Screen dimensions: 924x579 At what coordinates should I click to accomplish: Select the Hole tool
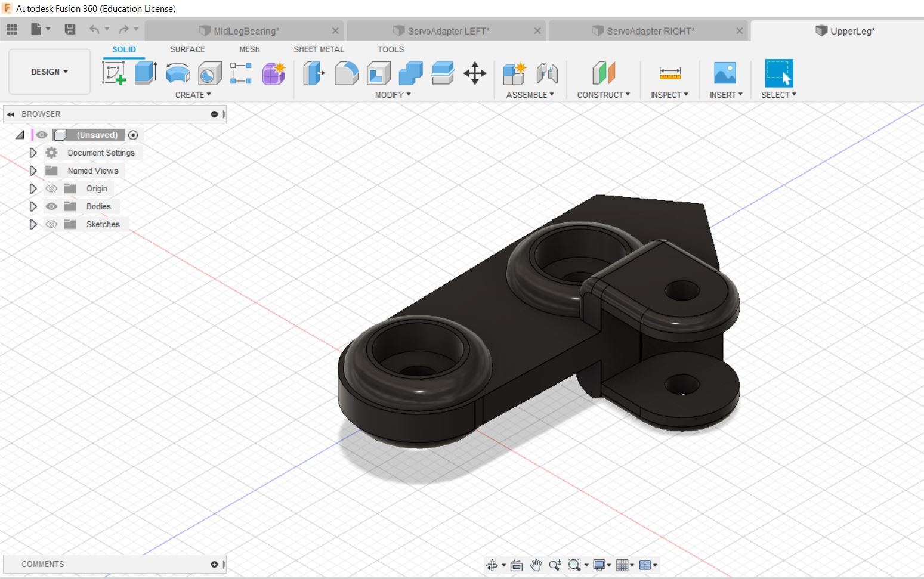pyautogui.click(x=210, y=73)
